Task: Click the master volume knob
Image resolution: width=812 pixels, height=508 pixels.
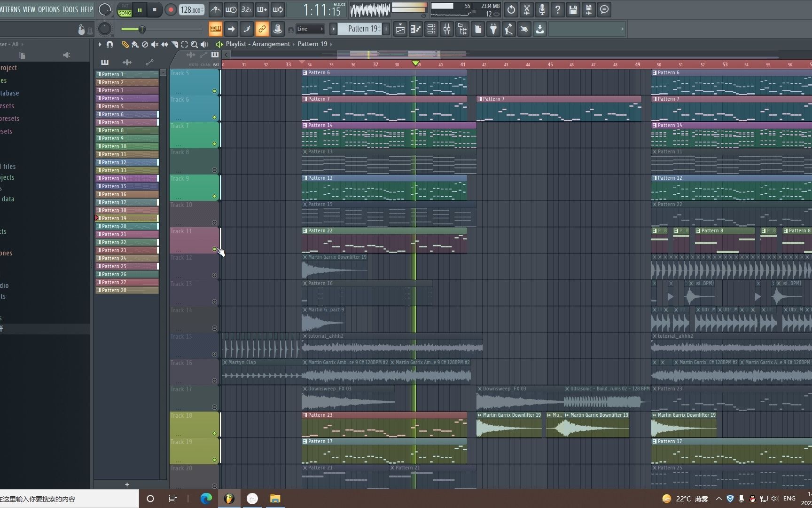Action: (x=105, y=9)
